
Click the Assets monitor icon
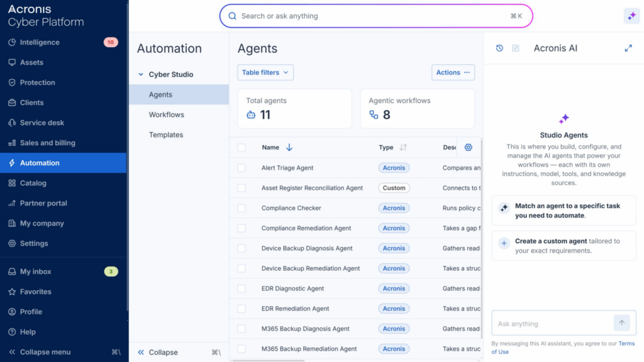point(12,62)
